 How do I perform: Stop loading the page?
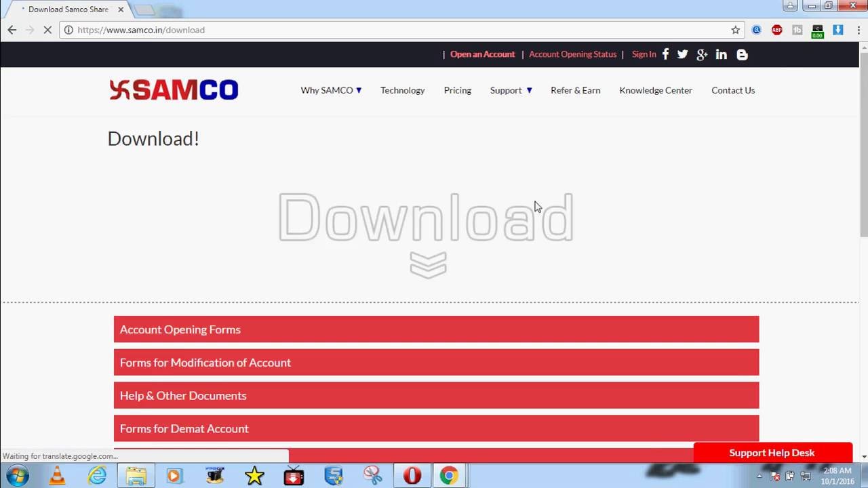tap(47, 30)
